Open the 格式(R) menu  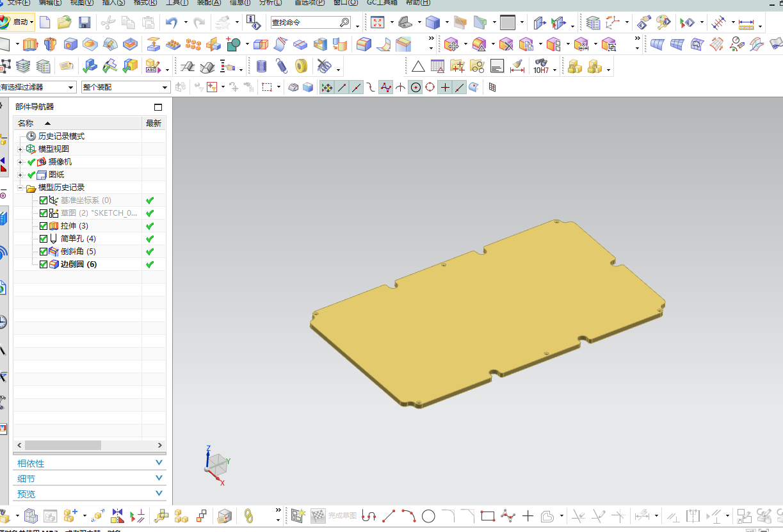pyautogui.click(x=145, y=3)
